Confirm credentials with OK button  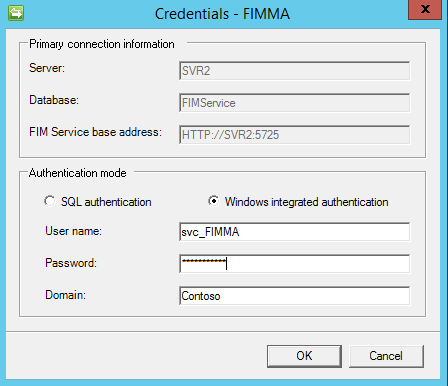[304, 356]
